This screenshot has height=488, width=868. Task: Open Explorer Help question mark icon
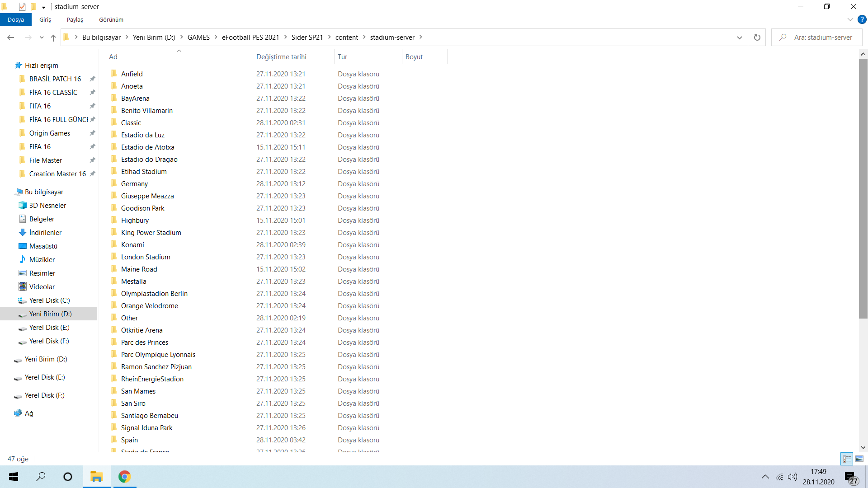862,19
